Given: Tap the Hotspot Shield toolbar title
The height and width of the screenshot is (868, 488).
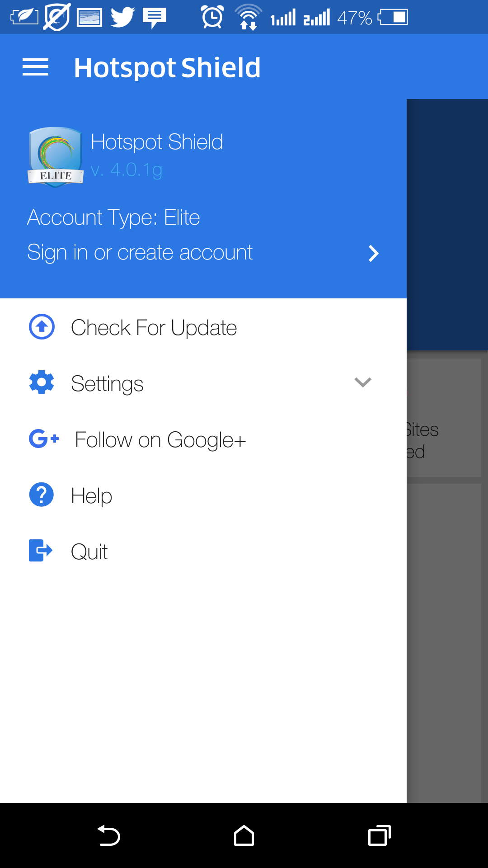Looking at the screenshot, I should 167,67.
